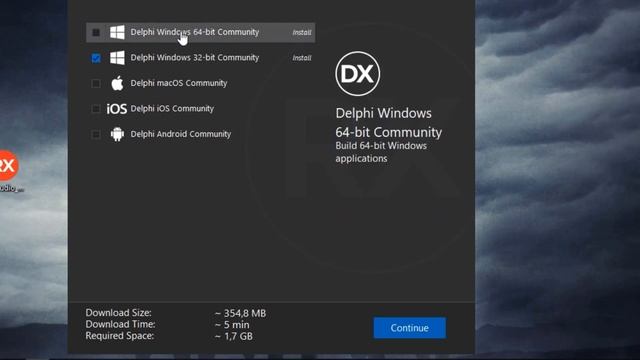The height and width of the screenshot is (360, 640).
Task: Select the Delphi Android Community label
Action: point(181,134)
